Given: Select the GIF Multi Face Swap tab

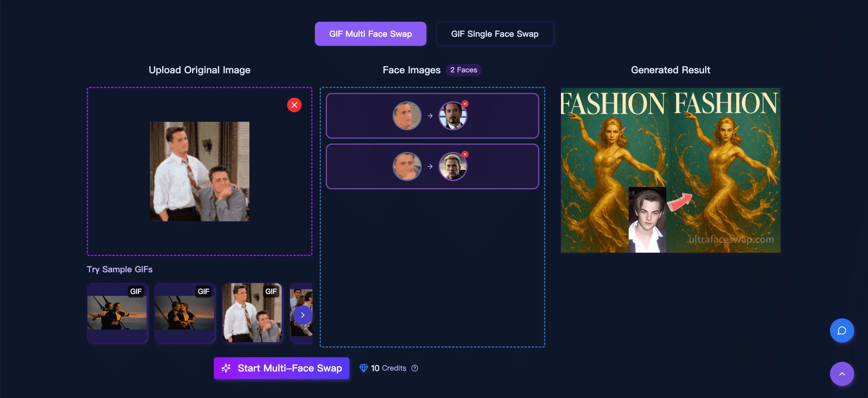Looking at the screenshot, I should click(x=370, y=34).
